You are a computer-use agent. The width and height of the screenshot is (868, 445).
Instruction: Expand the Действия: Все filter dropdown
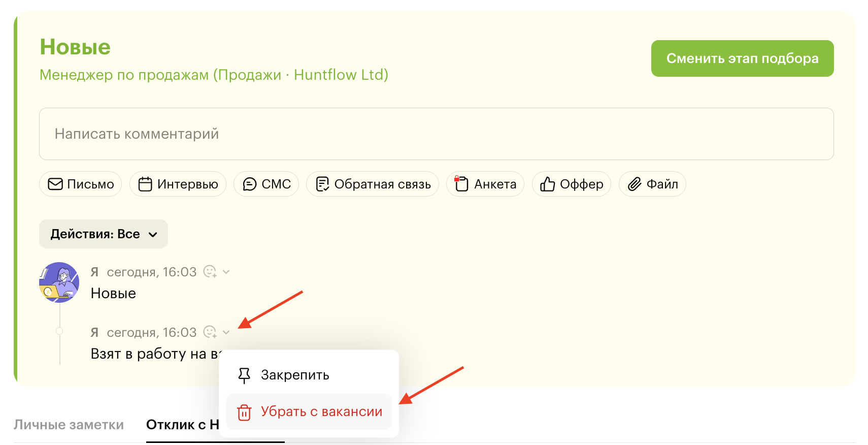(104, 234)
